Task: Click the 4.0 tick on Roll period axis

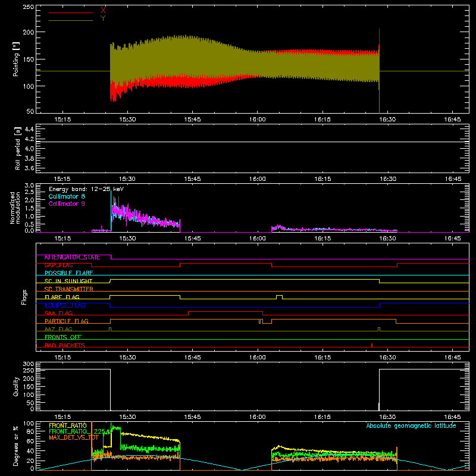Action: pyautogui.click(x=29, y=149)
